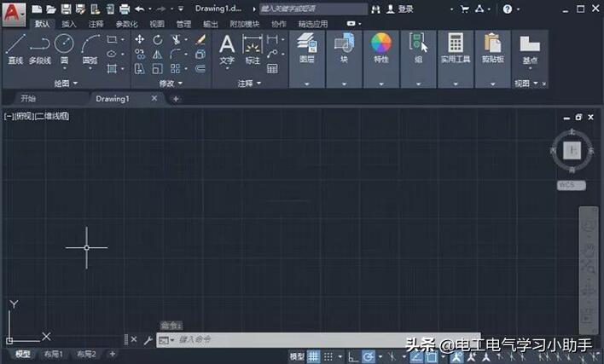
Task: Choose the Circle (圆) tool
Action: [64, 48]
